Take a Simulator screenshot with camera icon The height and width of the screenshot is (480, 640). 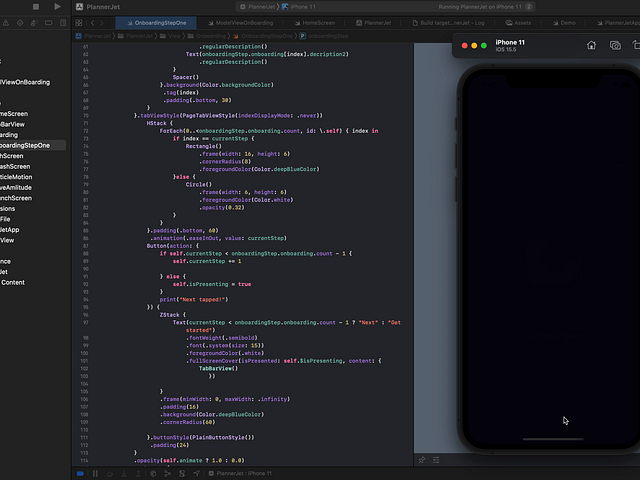click(x=615, y=45)
